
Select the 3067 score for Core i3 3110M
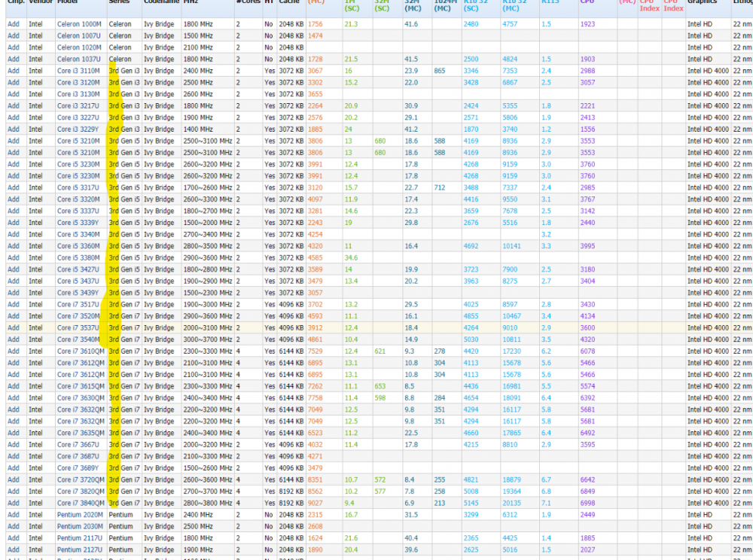coord(315,71)
